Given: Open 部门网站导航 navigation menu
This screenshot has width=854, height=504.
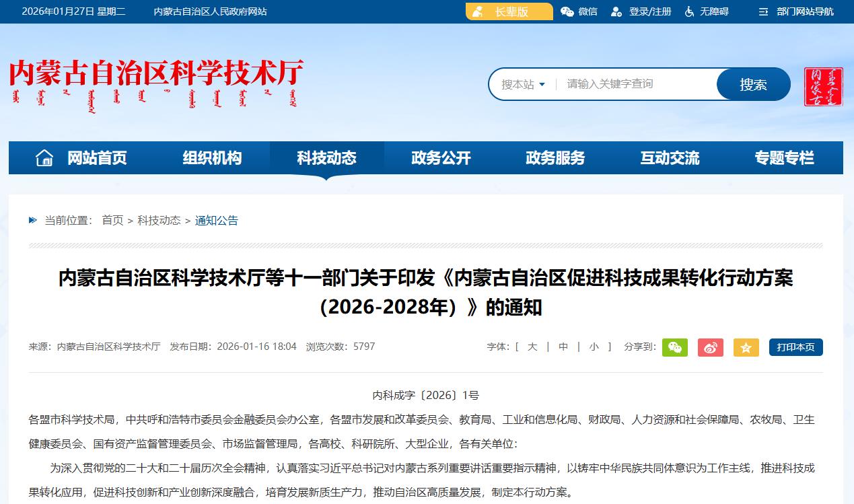Looking at the screenshot, I should (x=796, y=11).
